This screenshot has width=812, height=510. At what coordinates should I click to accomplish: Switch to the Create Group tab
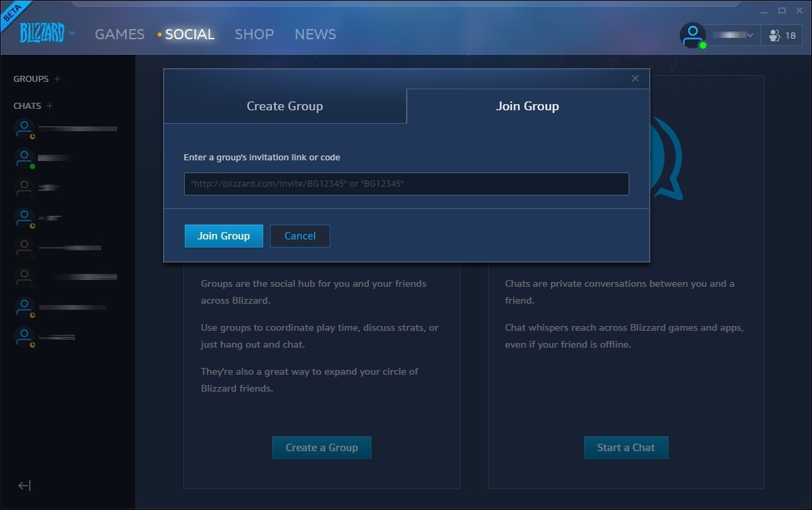point(285,106)
